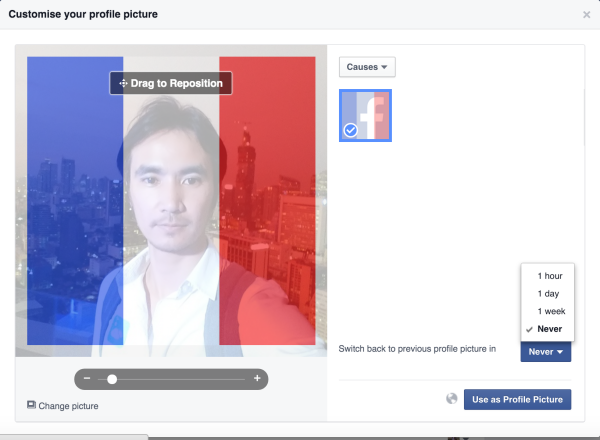The width and height of the screenshot is (600, 440).
Task: Click the minus zoom-out icon
Action: pos(87,378)
